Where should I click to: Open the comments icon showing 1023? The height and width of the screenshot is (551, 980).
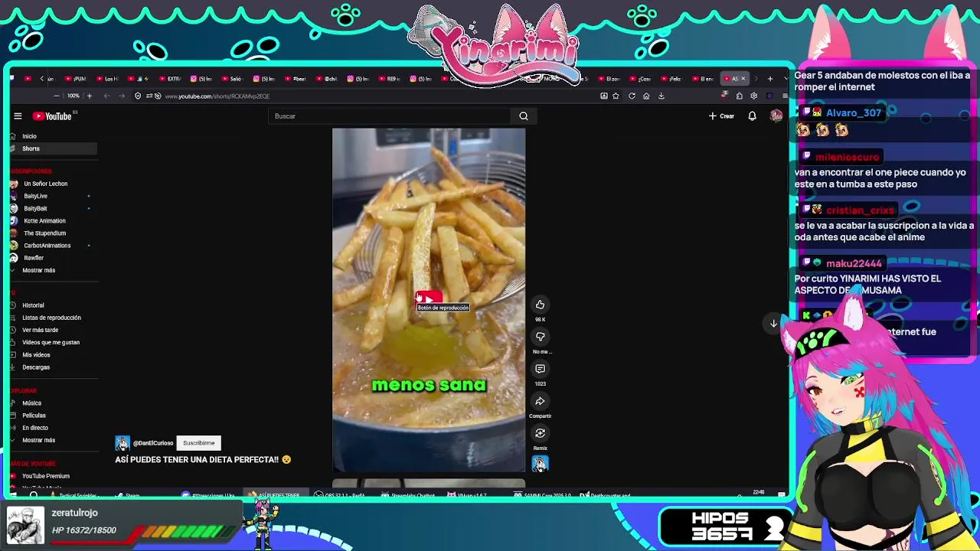[x=540, y=369]
